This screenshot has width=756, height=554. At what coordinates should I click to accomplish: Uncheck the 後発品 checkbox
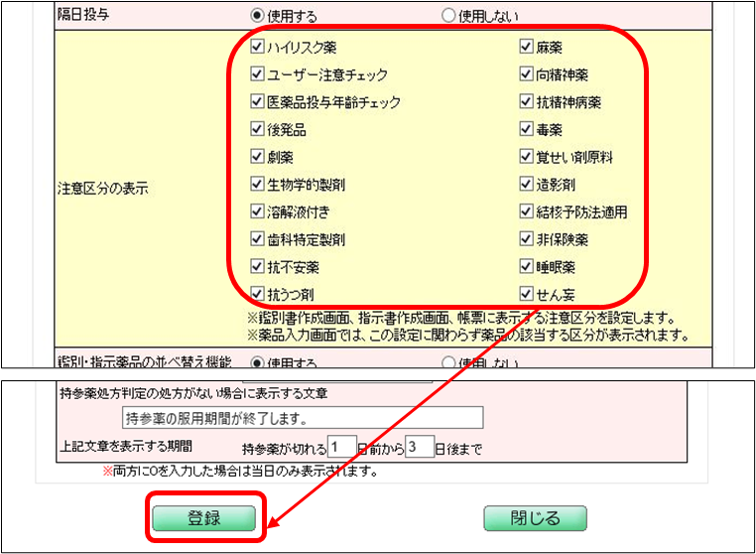click(x=258, y=129)
